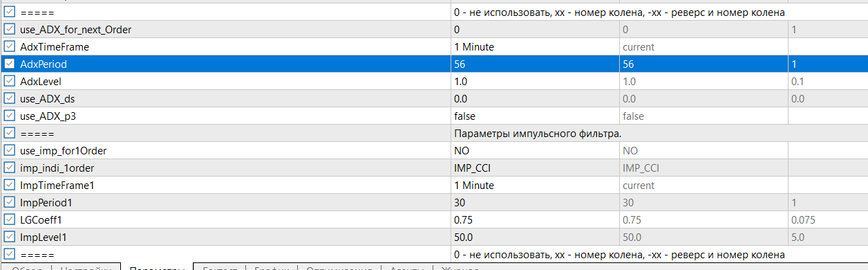Viewport: 868px width, 270px height.
Task: Select the ImpPeriod1 parameter name
Action: coord(46,203)
